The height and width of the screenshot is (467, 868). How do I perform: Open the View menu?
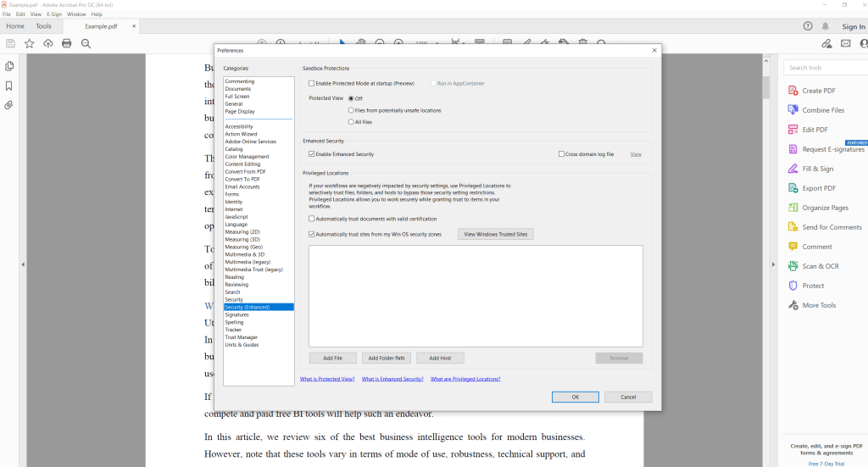[36, 14]
